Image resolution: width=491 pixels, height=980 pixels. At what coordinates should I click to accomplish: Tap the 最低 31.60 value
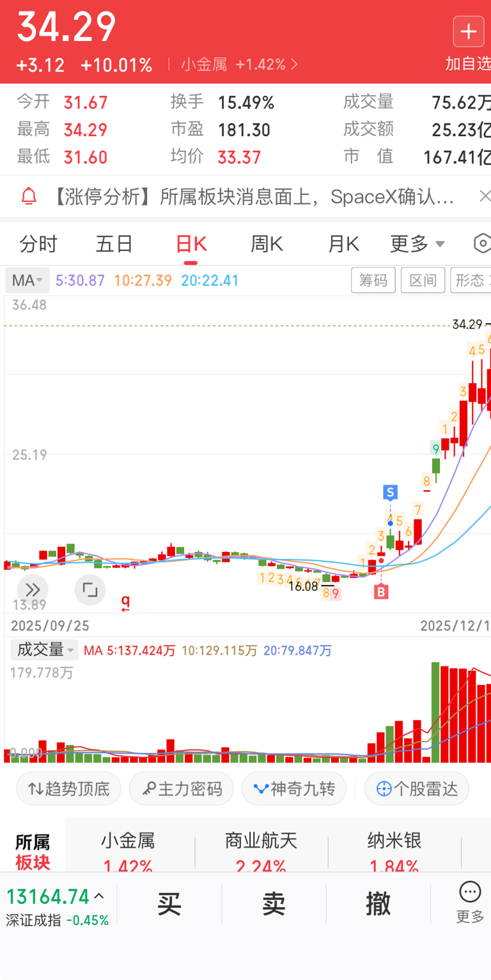(86, 157)
